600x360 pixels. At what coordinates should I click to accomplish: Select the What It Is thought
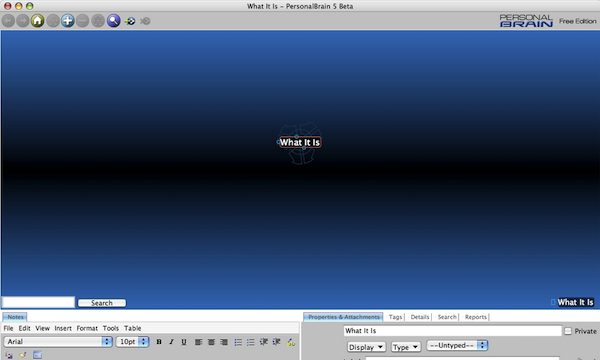pyautogui.click(x=300, y=142)
